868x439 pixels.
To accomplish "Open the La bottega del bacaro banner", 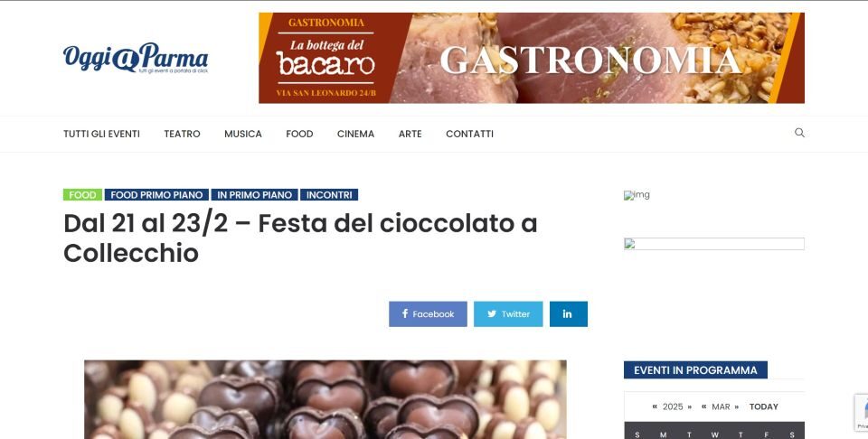I will (532, 58).
